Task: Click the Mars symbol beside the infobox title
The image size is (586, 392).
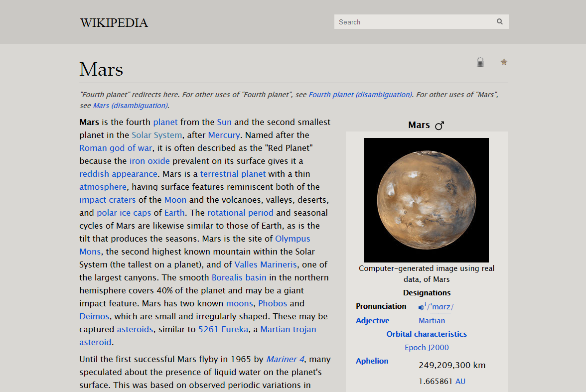Action: 439,125
